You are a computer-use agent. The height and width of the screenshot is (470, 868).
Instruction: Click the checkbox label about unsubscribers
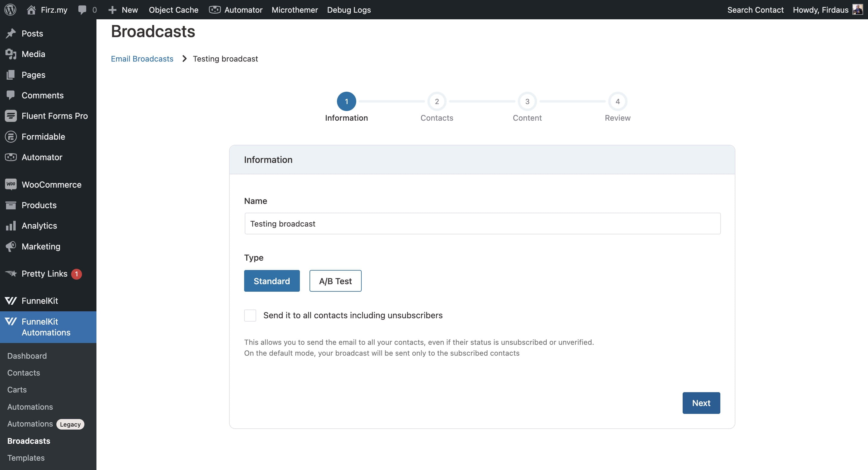pyautogui.click(x=353, y=315)
